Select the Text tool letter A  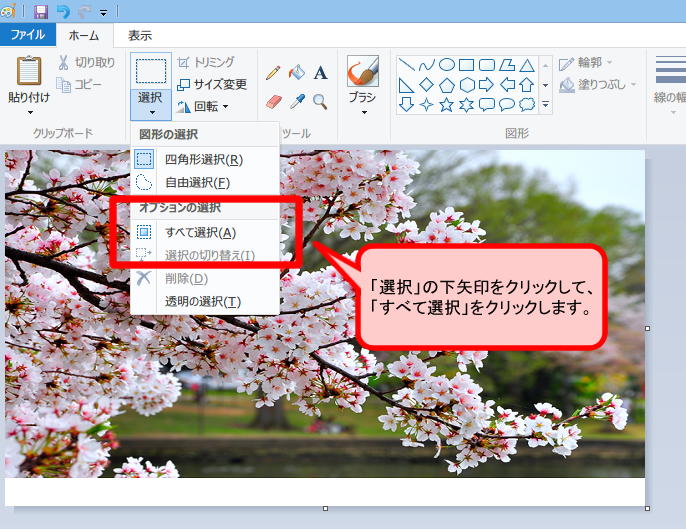[x=321, y=73]
